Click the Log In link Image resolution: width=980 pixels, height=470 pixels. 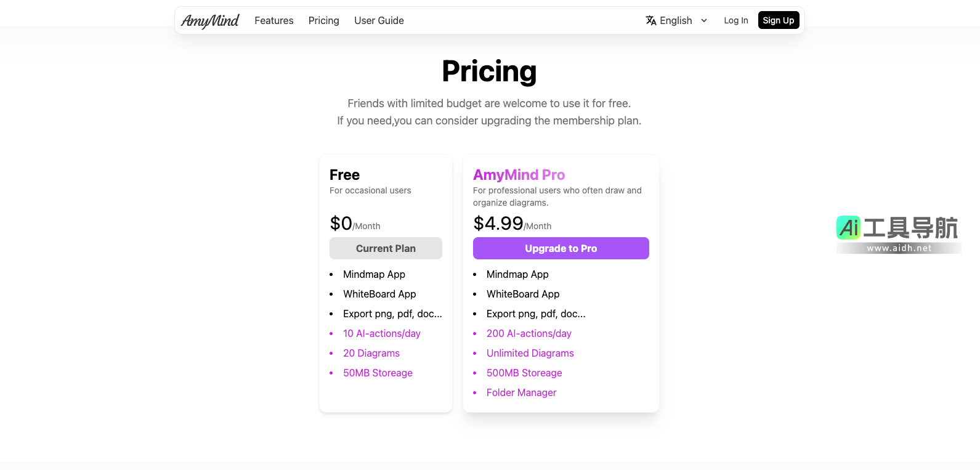click(x=736, y=20)
